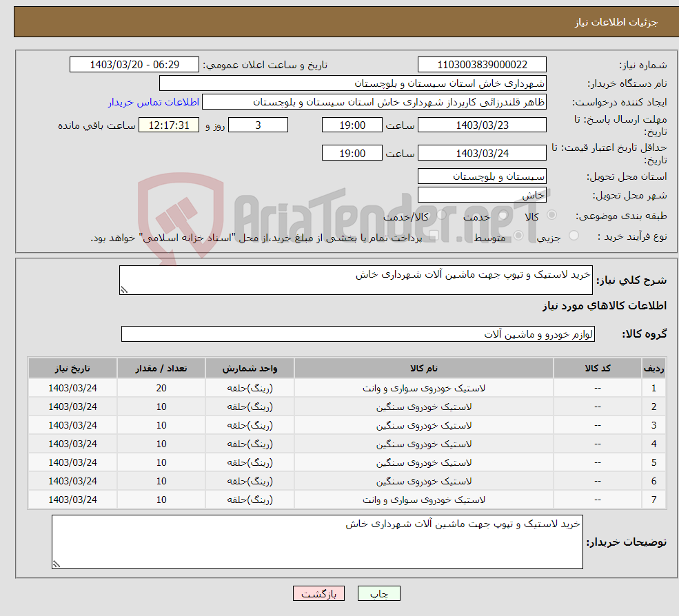Click the need date in row 4
Screen dimensions: 679x616
click(x=73, y=444)
